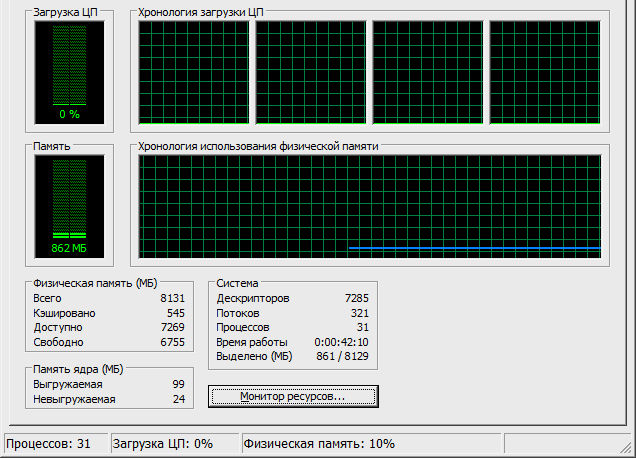
Task: Click the Выгружаемая label
Action: [x=68, y=384]
